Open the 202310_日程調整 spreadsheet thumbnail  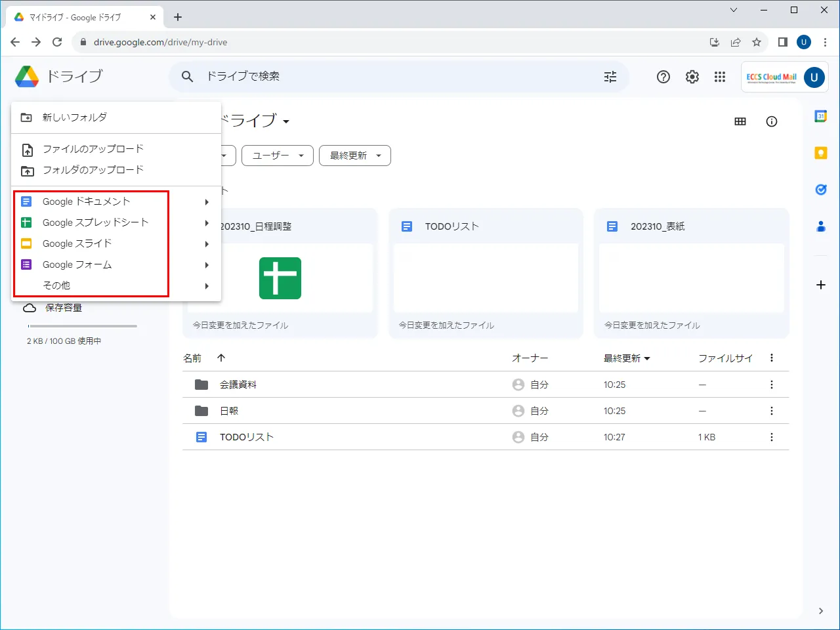(x=280, y=278)
